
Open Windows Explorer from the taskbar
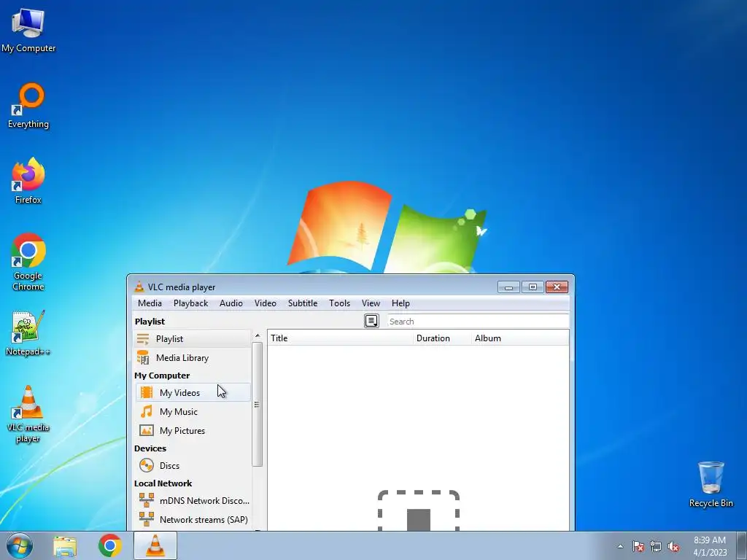(x=65, y=545)
